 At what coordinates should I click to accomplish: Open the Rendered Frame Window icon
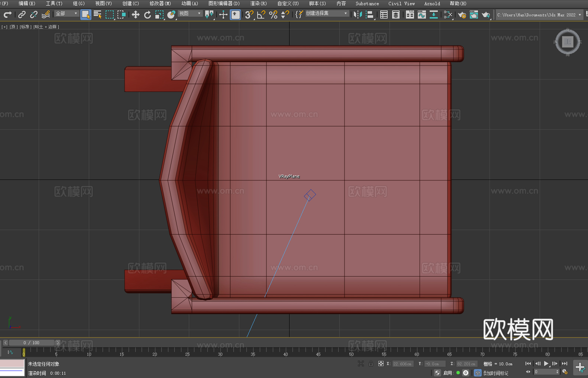[474, 14]
